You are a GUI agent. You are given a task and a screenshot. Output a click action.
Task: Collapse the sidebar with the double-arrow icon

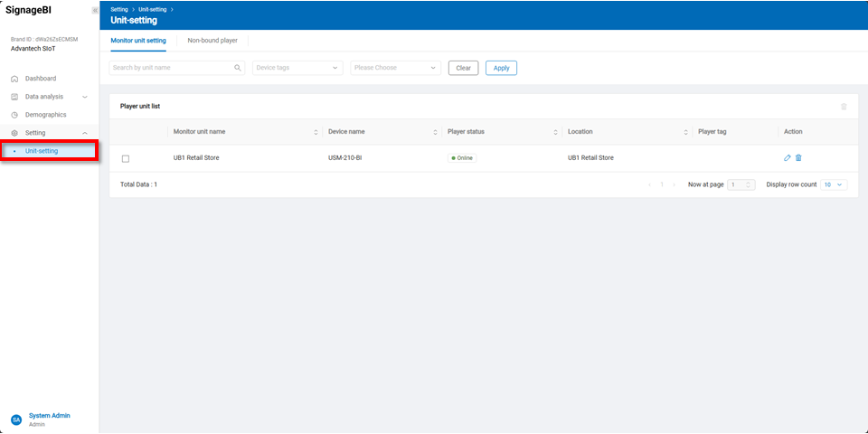94,10
